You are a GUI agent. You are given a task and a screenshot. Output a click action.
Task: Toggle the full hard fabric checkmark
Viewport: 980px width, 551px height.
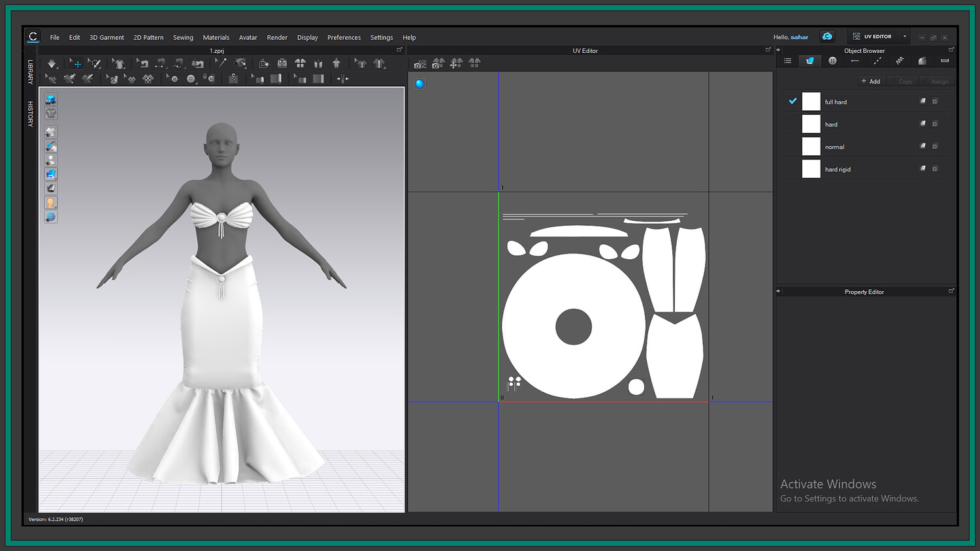pos(792,101)
